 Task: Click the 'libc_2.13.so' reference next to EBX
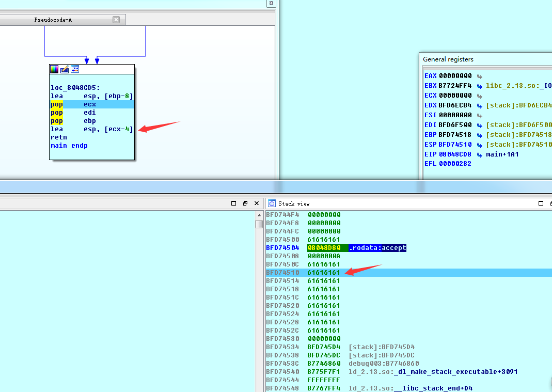[x=519, y=86]
